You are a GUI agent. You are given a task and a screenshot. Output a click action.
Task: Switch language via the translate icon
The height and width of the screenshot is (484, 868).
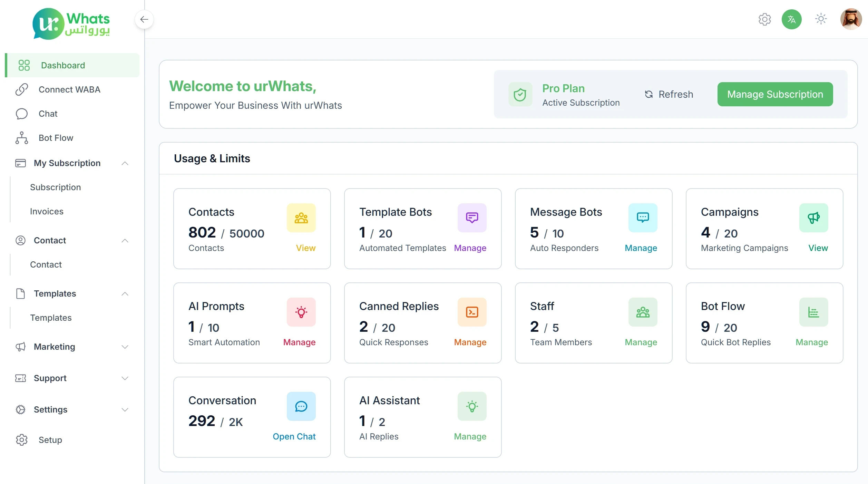click(791, 19)
